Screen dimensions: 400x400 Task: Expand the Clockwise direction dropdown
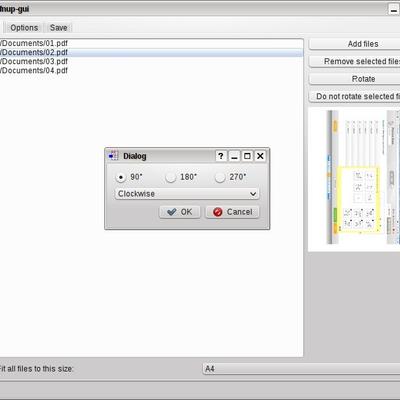click(187, 194)
